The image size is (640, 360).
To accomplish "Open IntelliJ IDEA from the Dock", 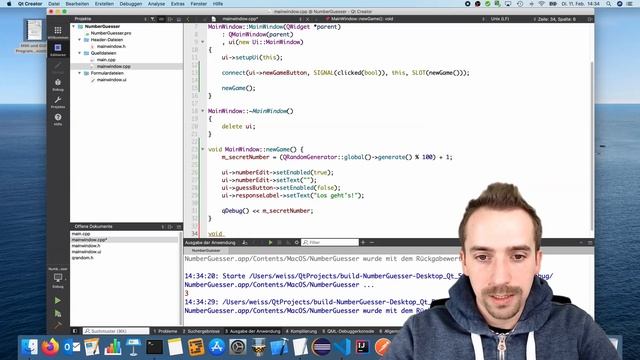I will point(362,347).
